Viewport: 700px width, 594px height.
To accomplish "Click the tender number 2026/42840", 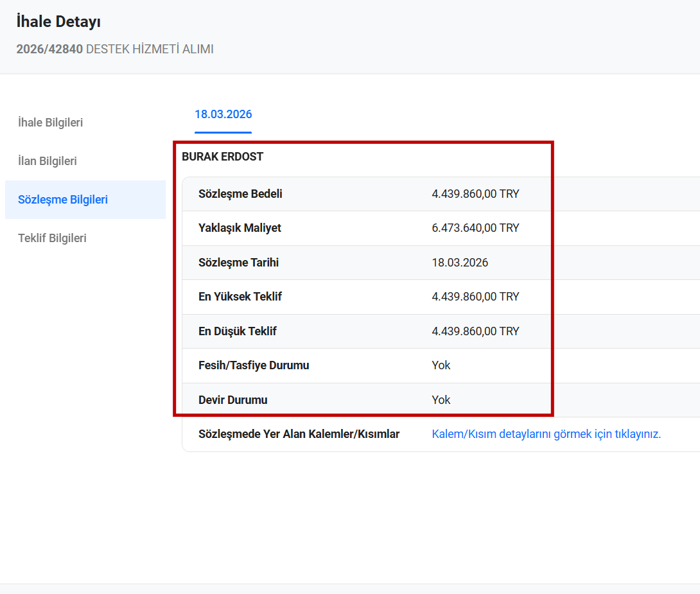I will point(49,49).
